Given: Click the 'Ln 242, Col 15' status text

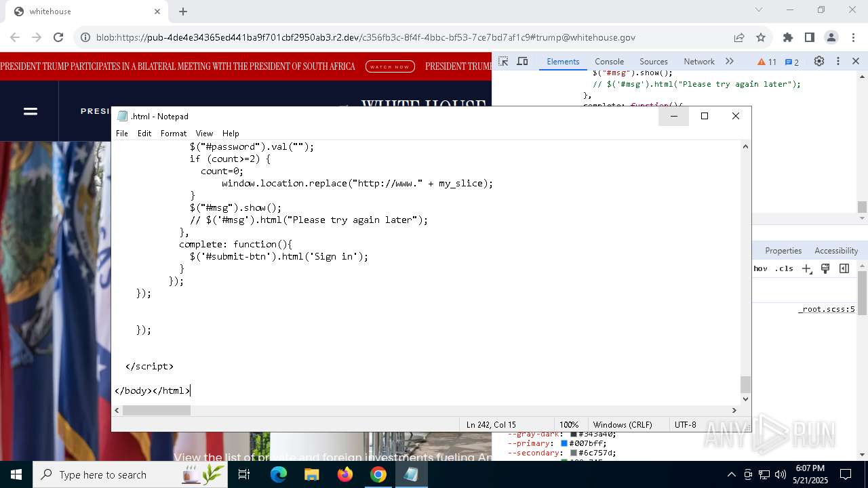Looking at the screenshot, I should tap(491, 424).
